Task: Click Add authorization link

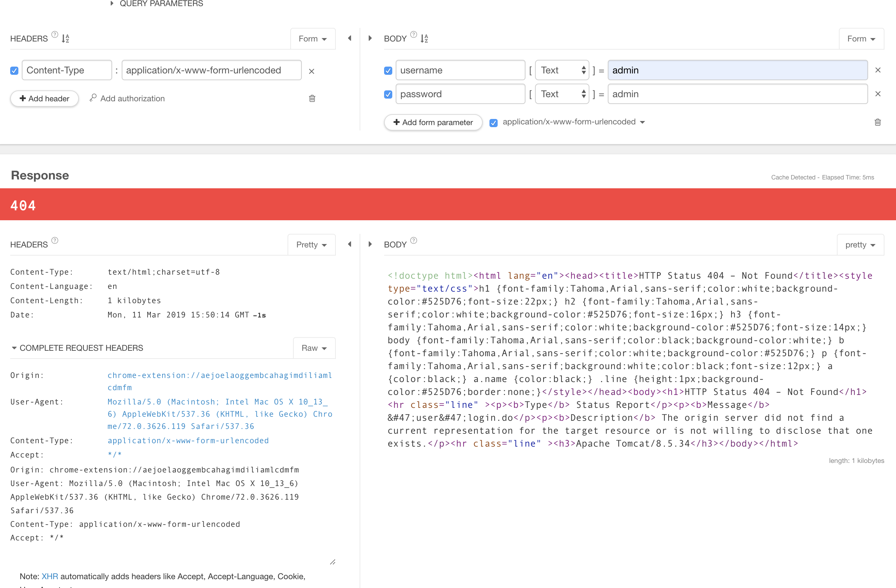Action: click(x=126, y=99)
